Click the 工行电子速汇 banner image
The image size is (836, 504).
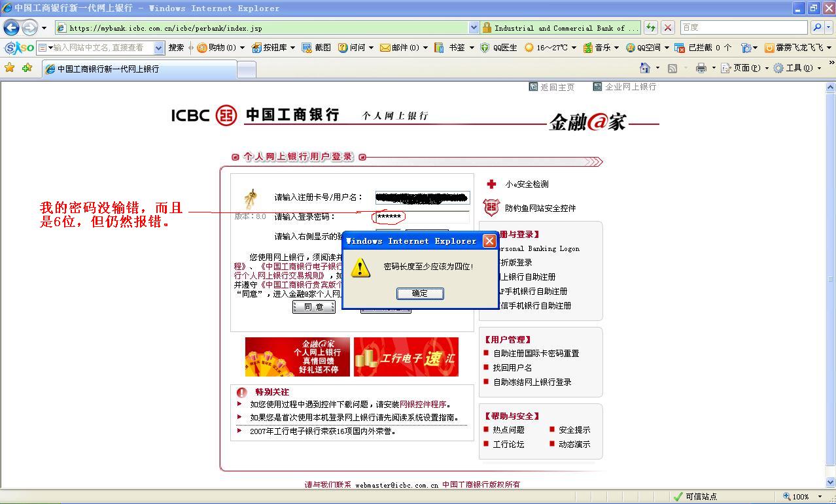(406, 357)
